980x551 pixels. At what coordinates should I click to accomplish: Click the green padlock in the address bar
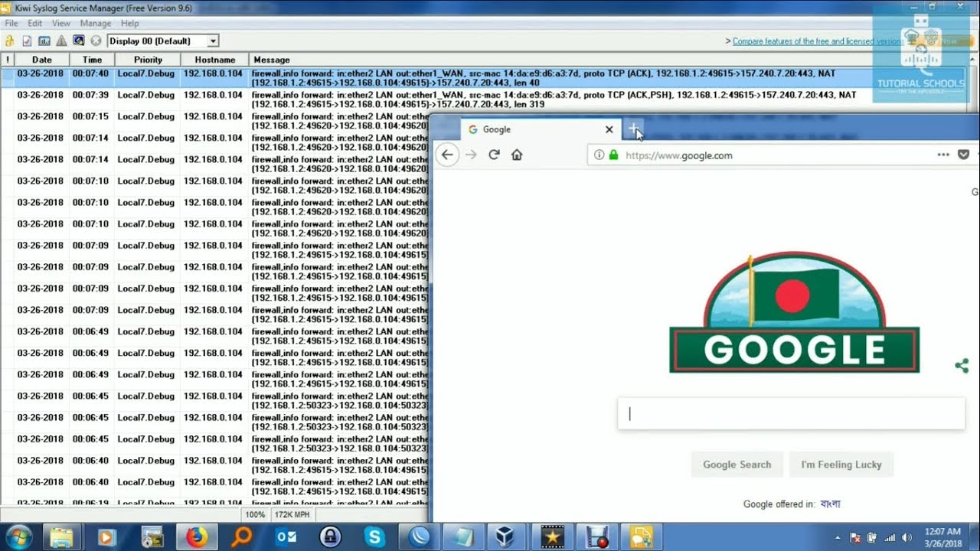(x=613, y=155)
